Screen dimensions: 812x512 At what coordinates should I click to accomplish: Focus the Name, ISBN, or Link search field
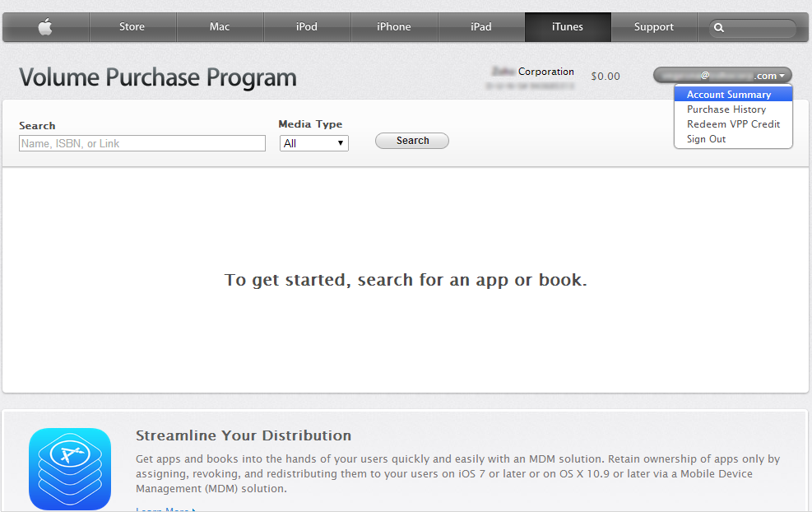coord(142,143)
